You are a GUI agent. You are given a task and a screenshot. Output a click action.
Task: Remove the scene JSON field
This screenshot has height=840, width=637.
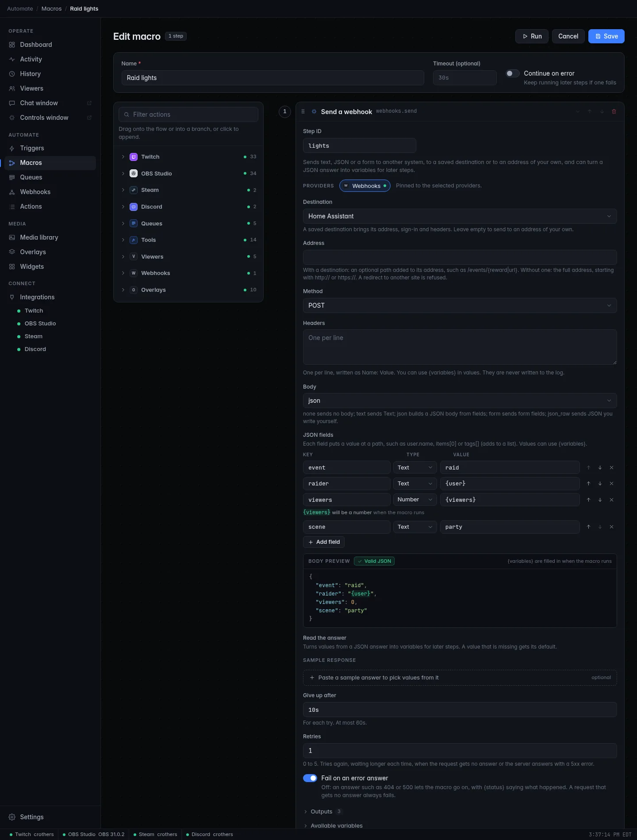coord(611,527)
